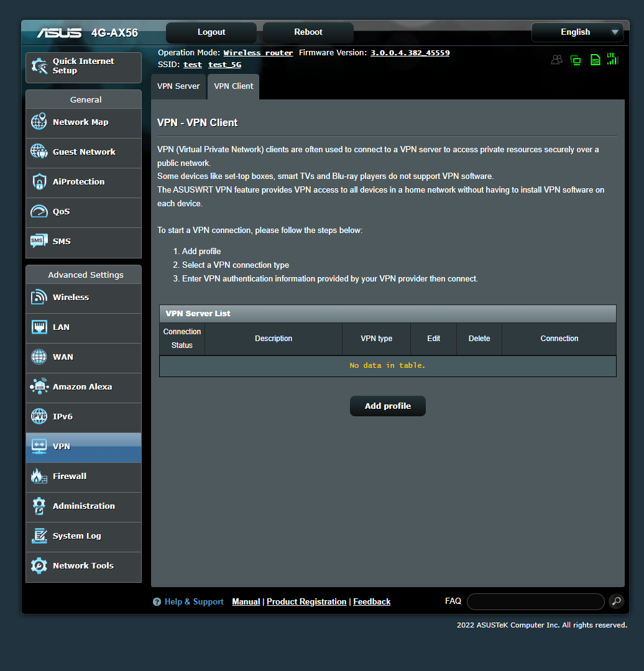Click the Delete column header
Image resolution: width=644 pixels, height=671 pixels.
click(479, 339)
